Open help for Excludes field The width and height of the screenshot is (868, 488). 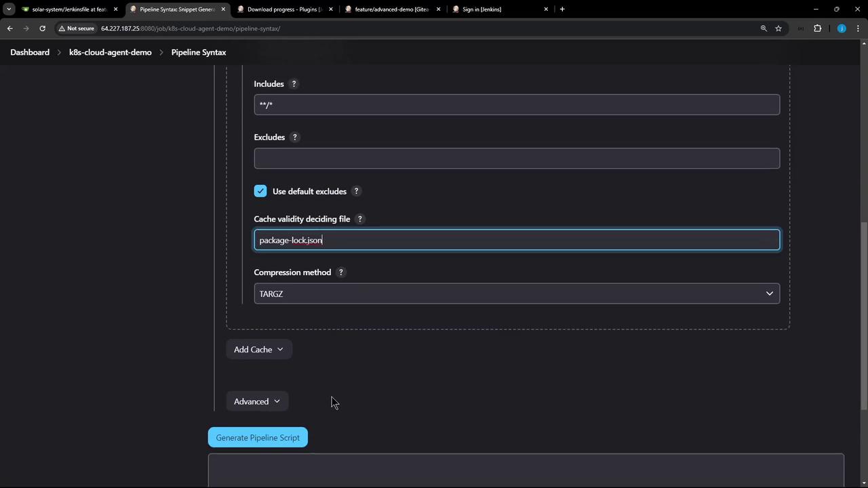click(294, 137)
